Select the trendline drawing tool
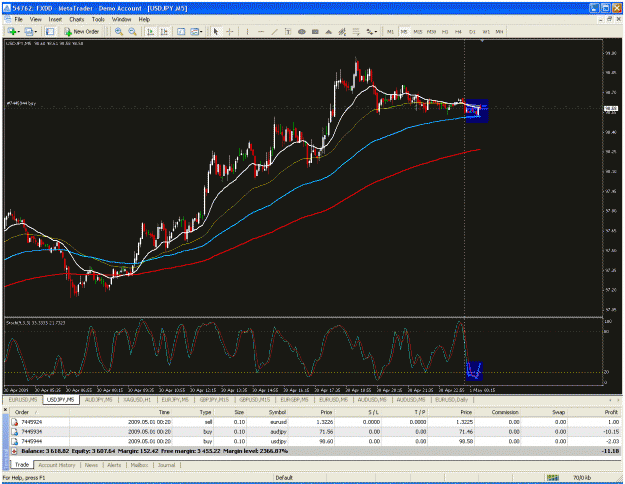 tap(275, 31)
